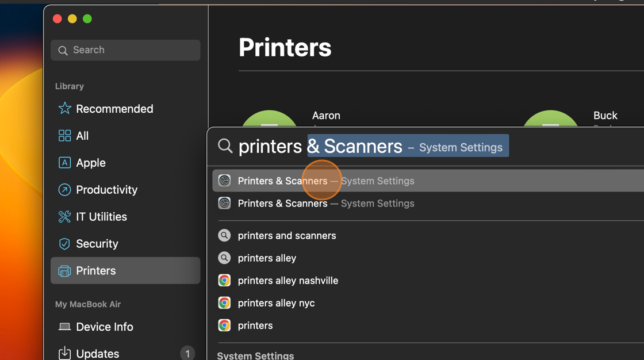
Task: Select the Printers sidebar item
Action: point(125,270)
